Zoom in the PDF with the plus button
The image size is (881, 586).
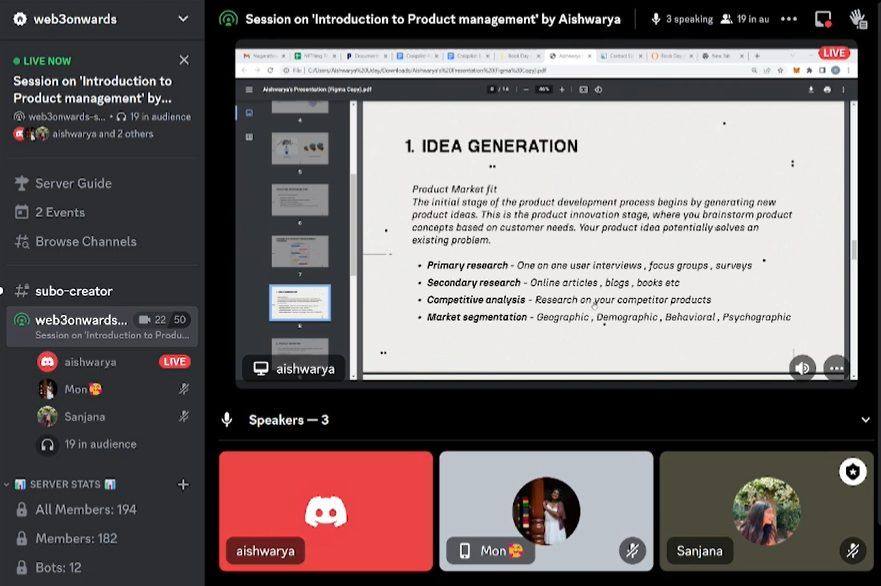pyautogui.click(x=562, y=89)
